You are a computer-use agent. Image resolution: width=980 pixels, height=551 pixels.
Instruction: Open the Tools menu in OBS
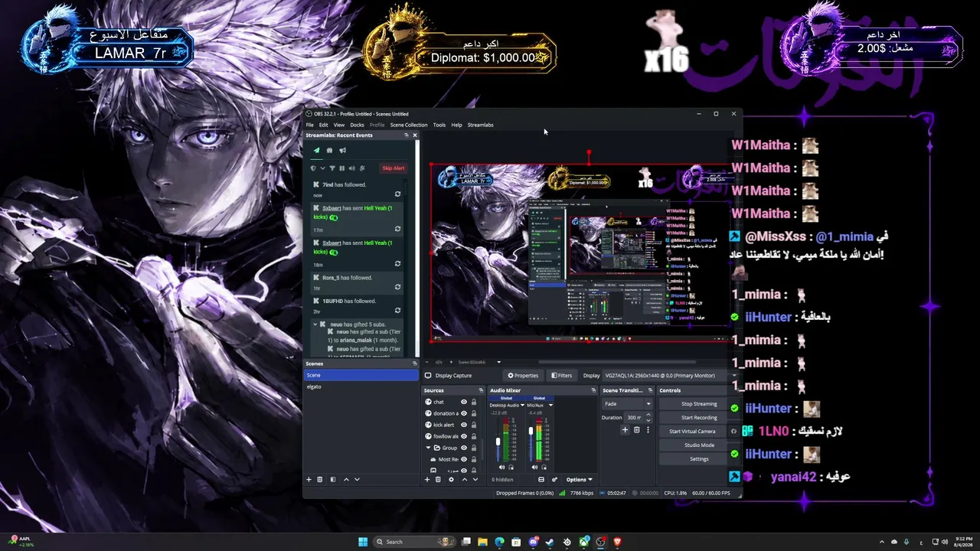coord(439,125)
